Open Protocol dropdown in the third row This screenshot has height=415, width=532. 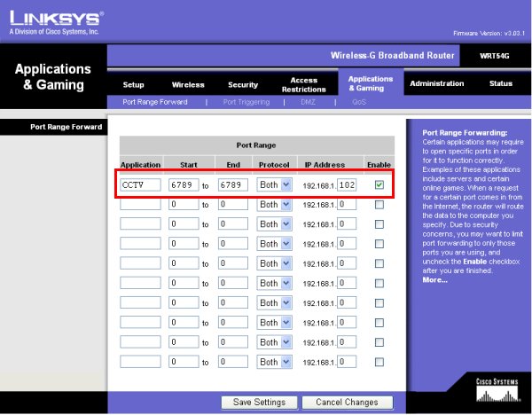coord(274,224)
